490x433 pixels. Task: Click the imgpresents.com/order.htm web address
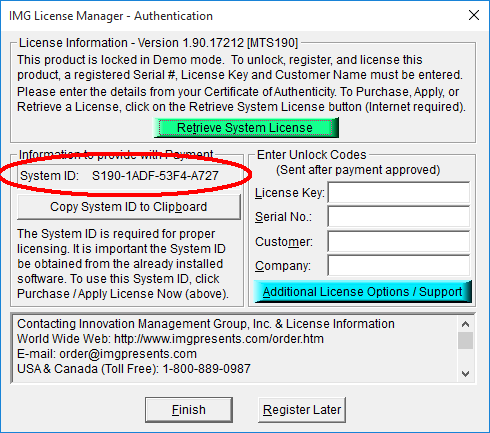point(219,339)
